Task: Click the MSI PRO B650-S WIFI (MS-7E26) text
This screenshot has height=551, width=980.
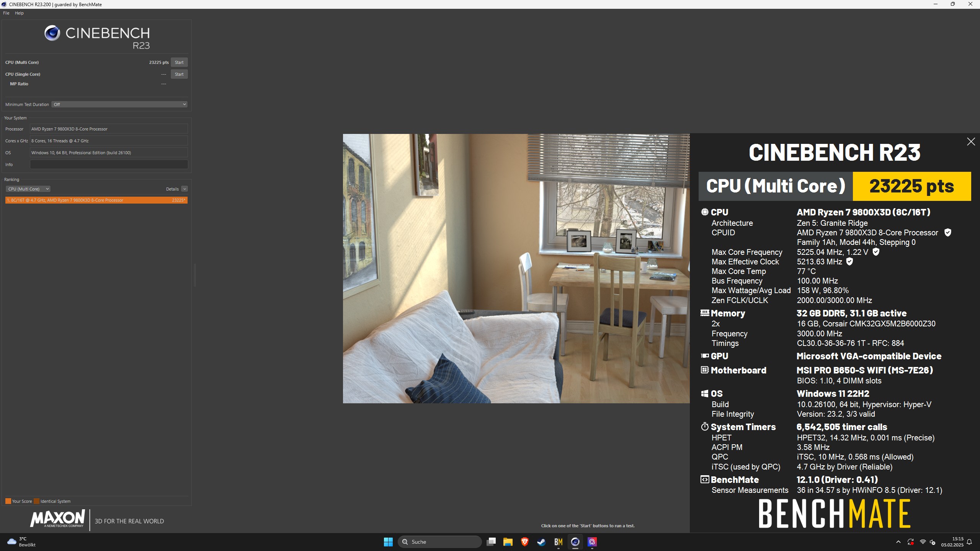Action: click(865, 370)
